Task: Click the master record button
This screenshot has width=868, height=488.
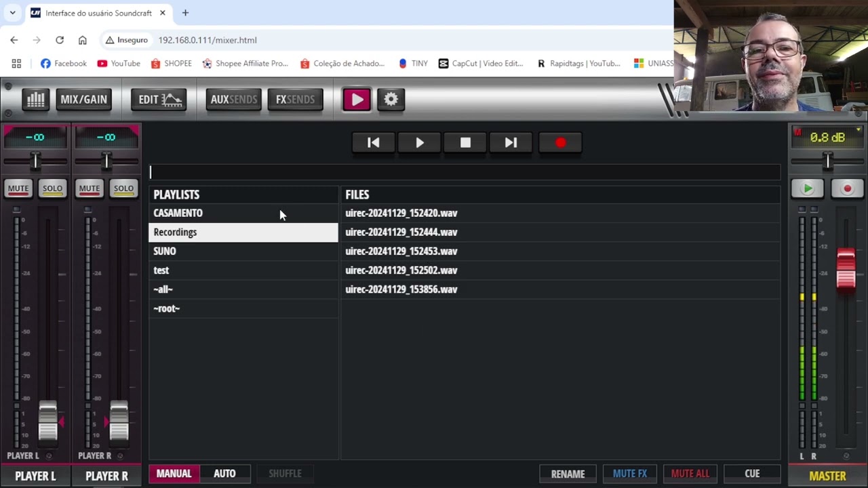Action: [x=847, y=189]
